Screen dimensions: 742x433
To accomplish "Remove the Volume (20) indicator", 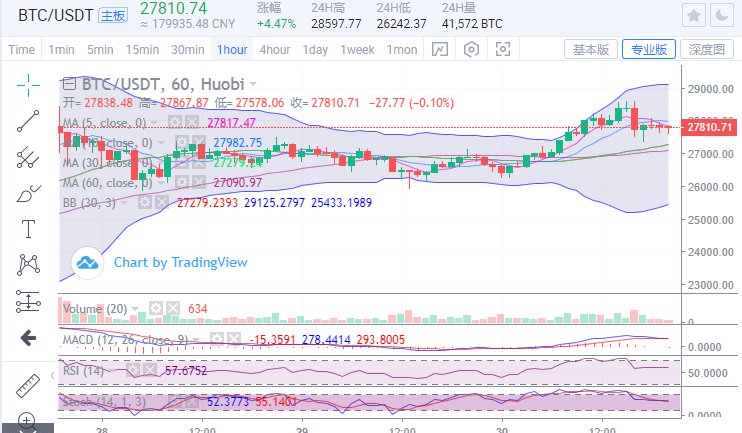I will pyautogui.click(x=173, y=309).
